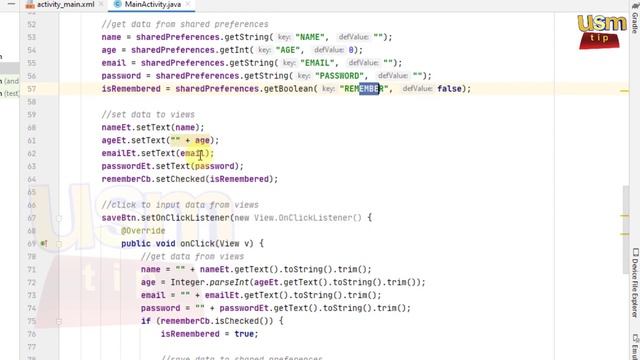The height and width of the screenshot is (360, 640).
Task: Jump to the warning stripe mark for line 57
Action: pos(624,91)
